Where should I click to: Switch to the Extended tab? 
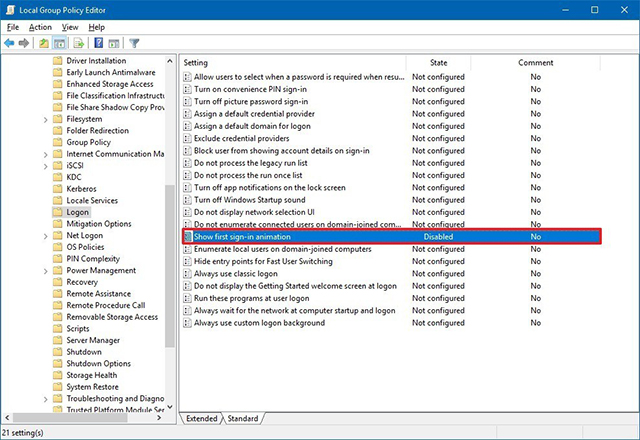pos(202,418)
